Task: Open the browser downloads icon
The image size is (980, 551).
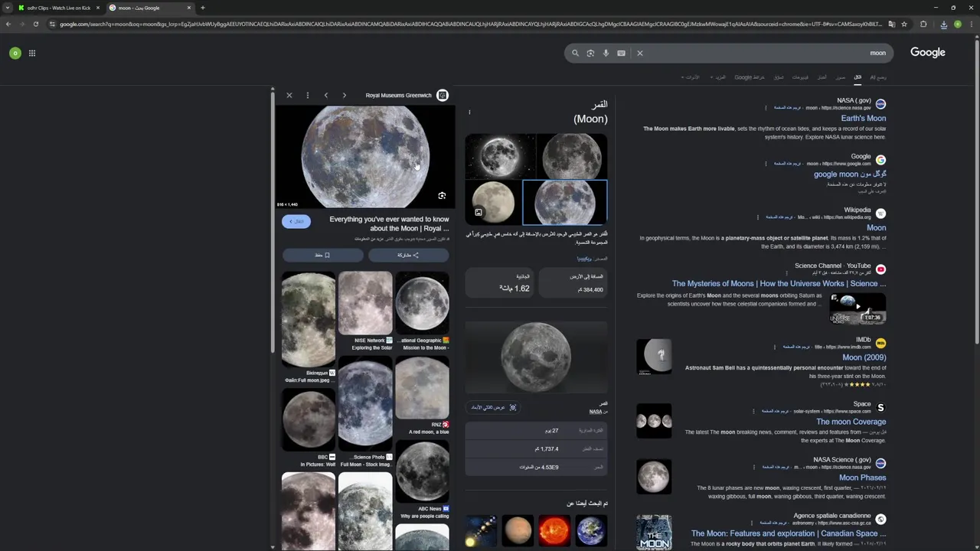Action: 943,24
